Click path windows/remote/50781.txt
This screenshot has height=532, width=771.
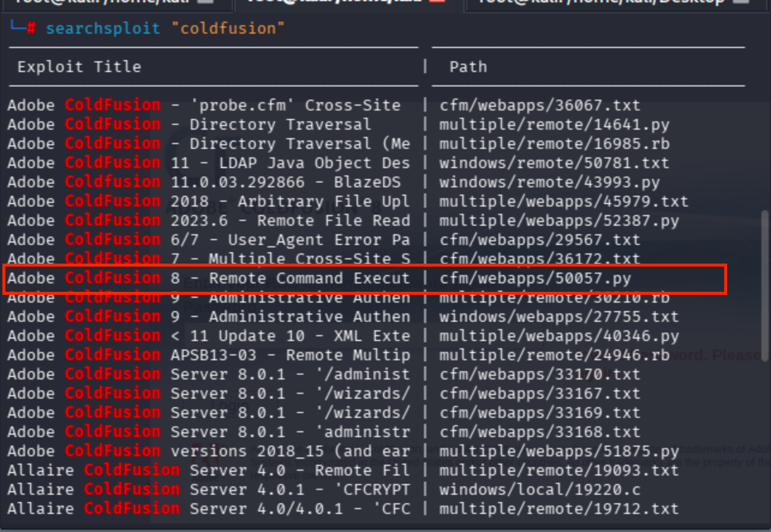click(554, 163)
